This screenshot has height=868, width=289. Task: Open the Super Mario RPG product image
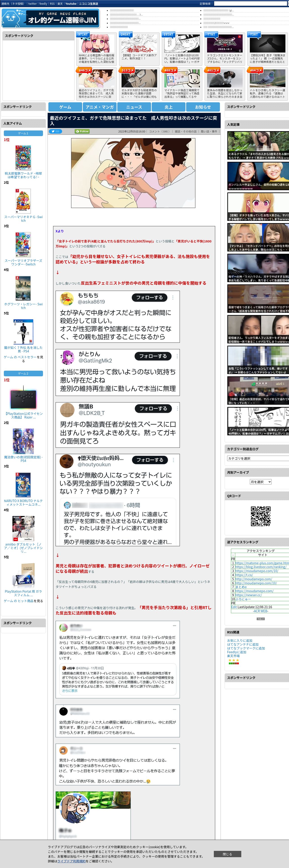[23, 201]
